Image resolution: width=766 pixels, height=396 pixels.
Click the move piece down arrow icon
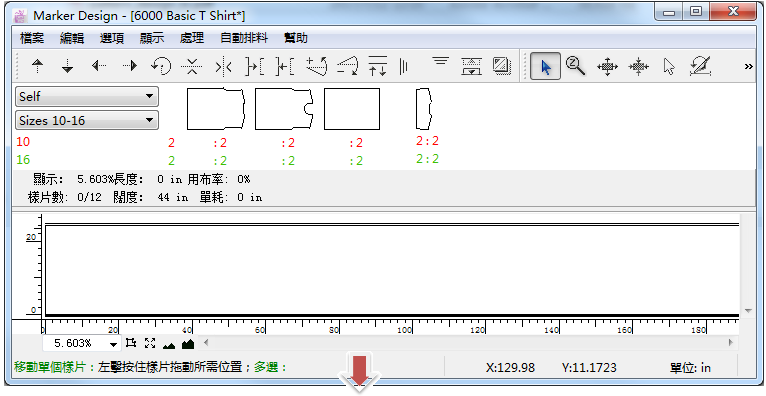pos(67,65)
